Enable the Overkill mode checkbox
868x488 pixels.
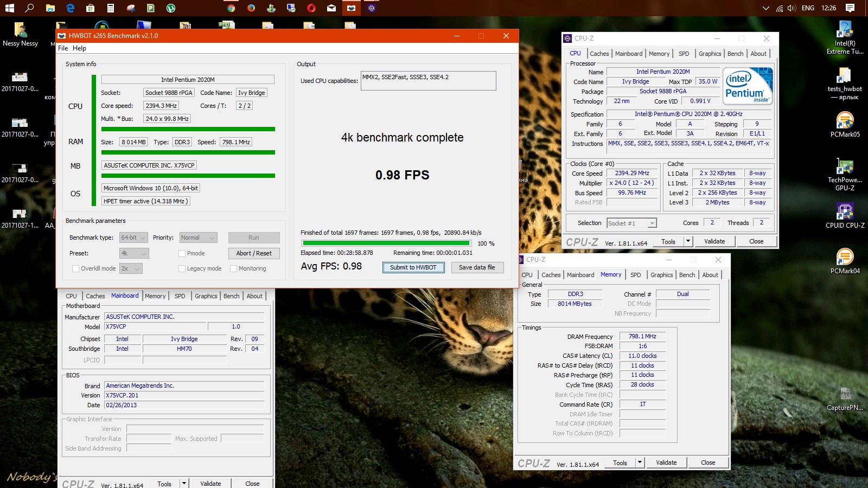[75, 268]
